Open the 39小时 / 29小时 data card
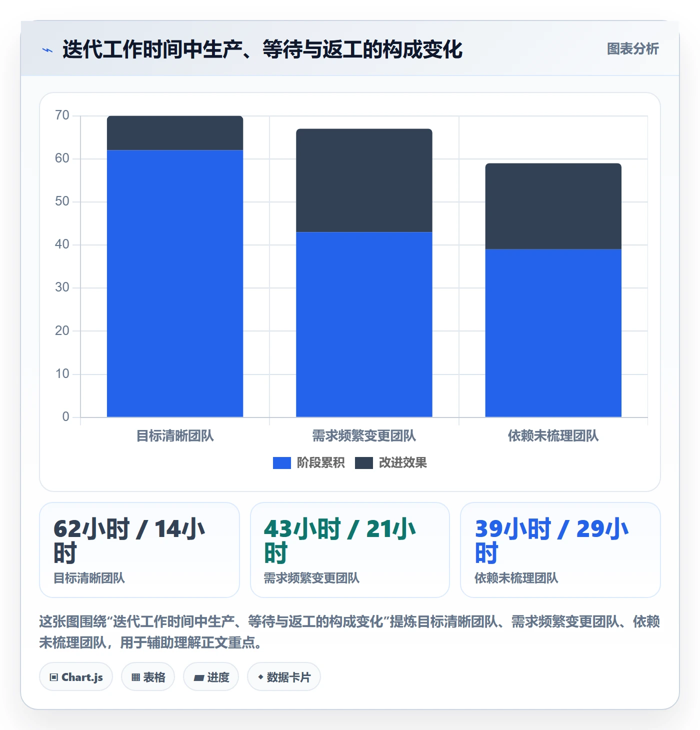 point(560,550)
